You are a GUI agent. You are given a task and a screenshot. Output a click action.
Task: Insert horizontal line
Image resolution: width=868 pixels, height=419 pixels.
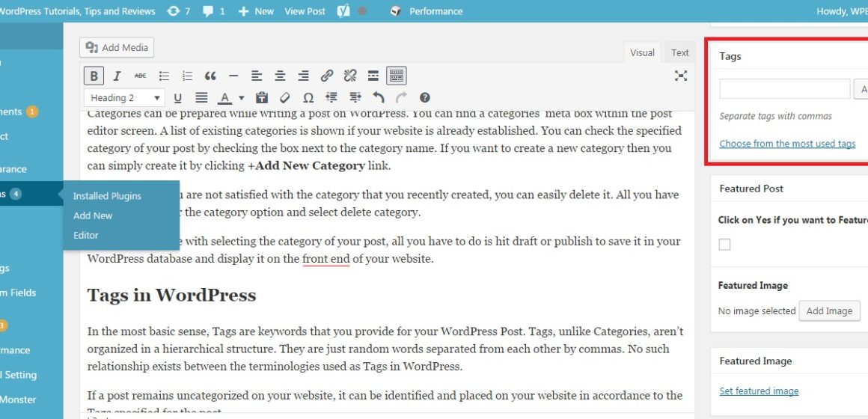[233, 76]
